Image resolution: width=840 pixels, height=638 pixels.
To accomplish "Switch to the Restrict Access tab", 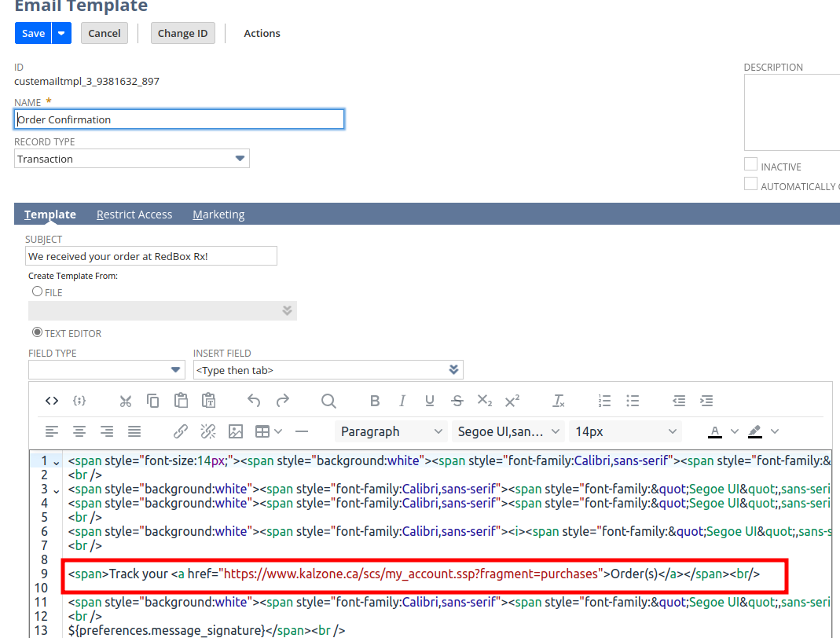I will (134, 214).
